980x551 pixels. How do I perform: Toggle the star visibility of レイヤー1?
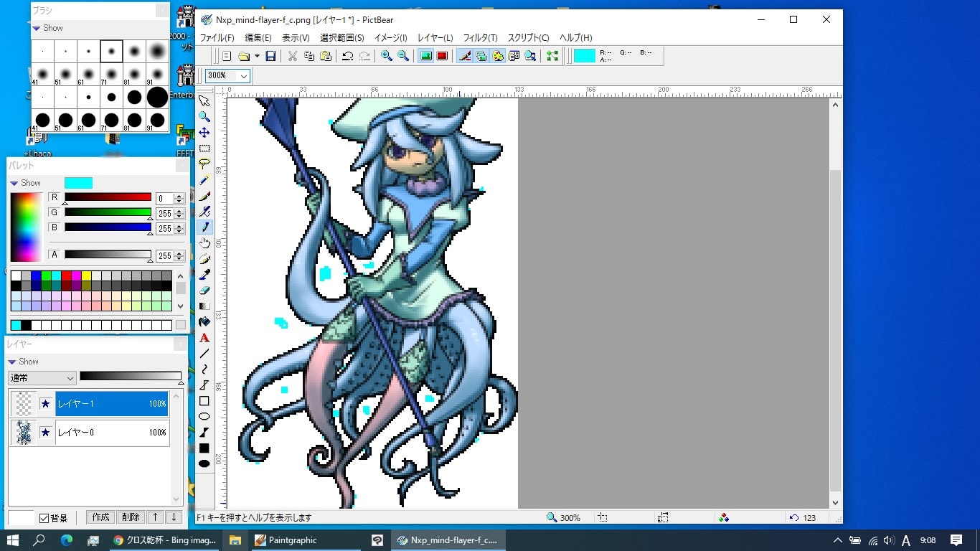46,404
